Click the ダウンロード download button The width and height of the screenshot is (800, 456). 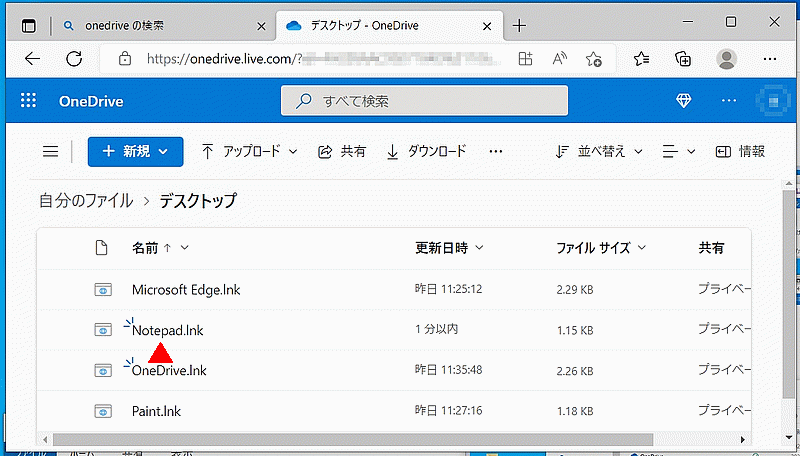427,151
